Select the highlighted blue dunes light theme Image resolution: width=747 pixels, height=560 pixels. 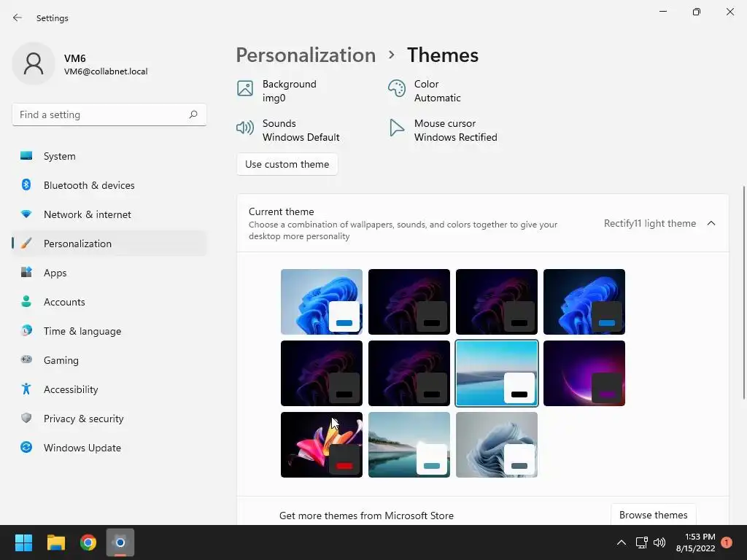coord(496,373)
